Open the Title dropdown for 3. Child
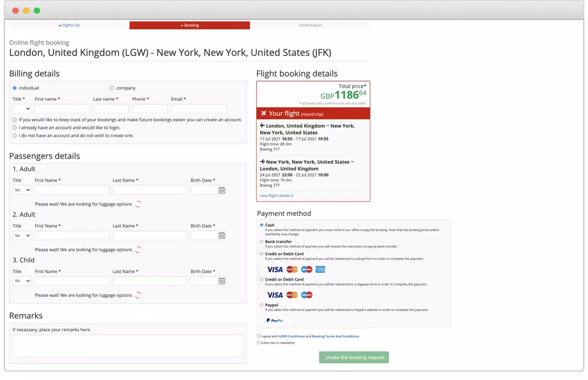The width and height of the screenshot is (588, 380). (21, 281)
